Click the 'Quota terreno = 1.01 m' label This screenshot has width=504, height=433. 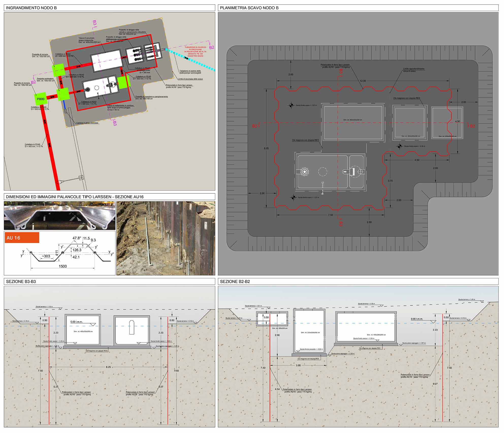253,306
